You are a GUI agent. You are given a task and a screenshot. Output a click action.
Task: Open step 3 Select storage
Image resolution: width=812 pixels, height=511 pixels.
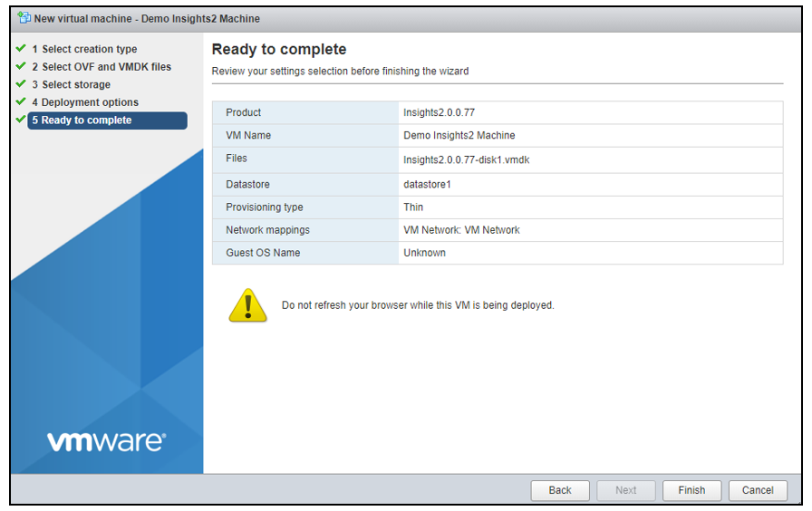click(71, 84)
